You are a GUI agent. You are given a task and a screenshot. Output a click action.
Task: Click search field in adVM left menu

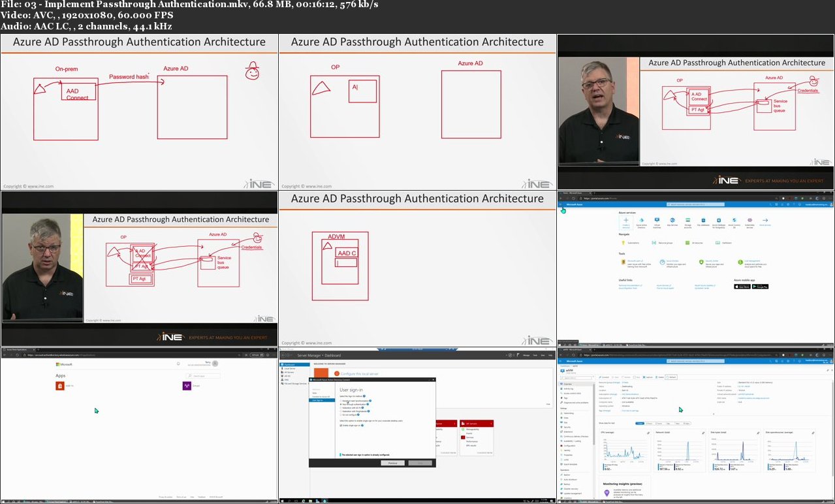(576, 377)
